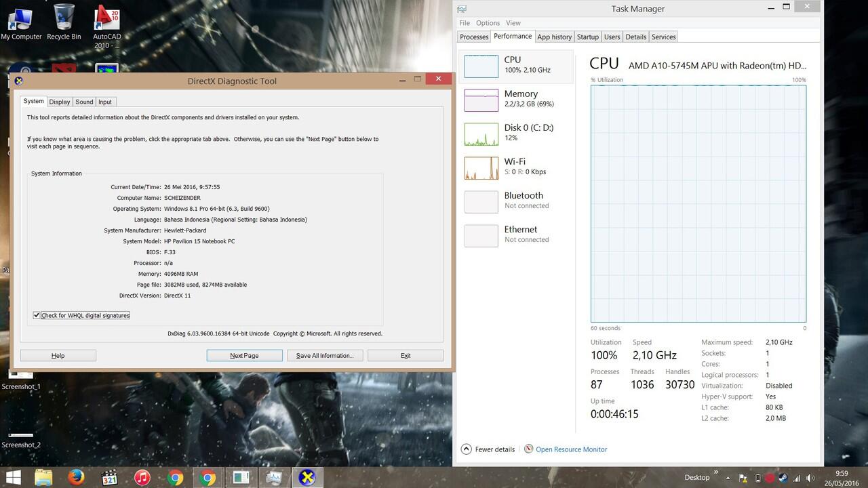Open network signal tray icon

[x=796, y=478]
